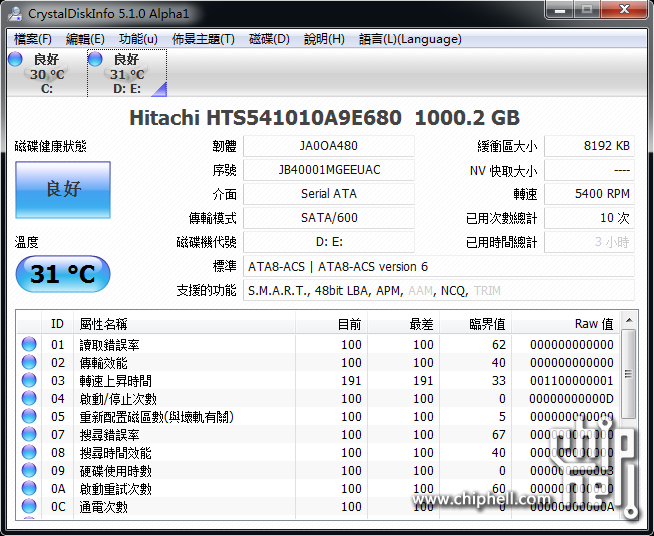Click raw value 001100000001
The height and width of the screenshot is (536, 654).
point(571,380)
